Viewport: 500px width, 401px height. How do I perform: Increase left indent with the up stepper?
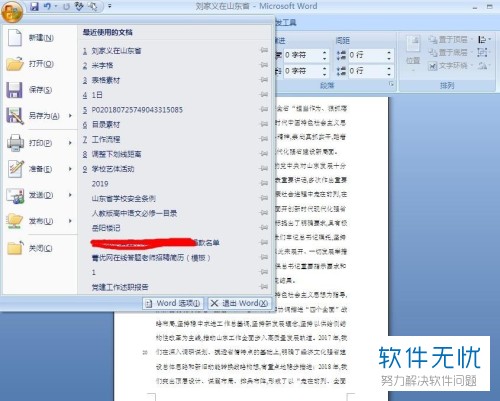pos(325,52)
